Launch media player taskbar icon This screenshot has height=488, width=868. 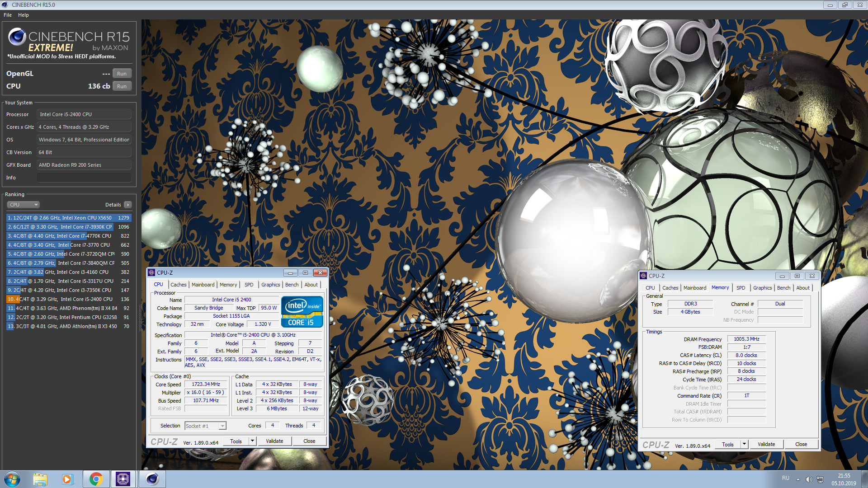[x=67, y=479]
